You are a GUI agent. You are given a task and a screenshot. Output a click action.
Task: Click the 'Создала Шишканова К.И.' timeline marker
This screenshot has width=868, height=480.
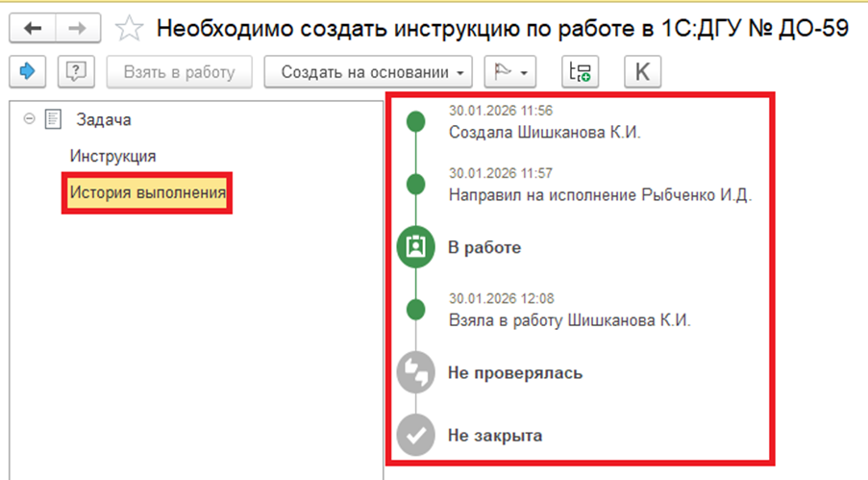415,121
